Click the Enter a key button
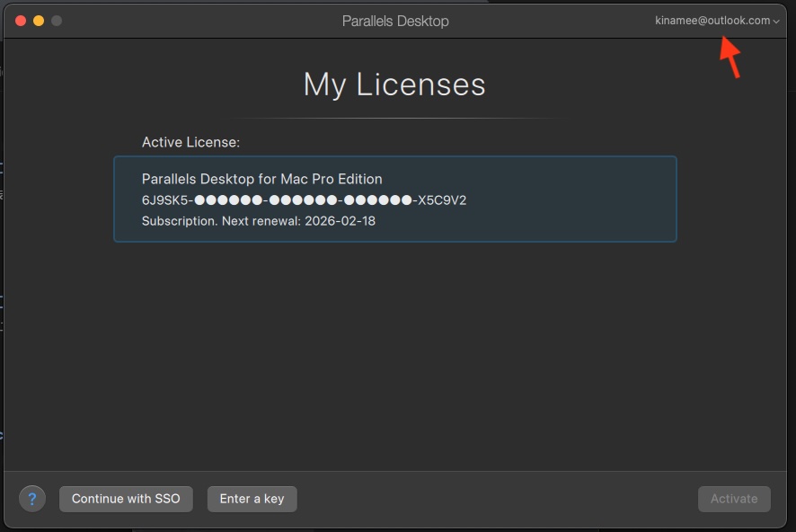The image size is (796, 532). pos(252,499)
